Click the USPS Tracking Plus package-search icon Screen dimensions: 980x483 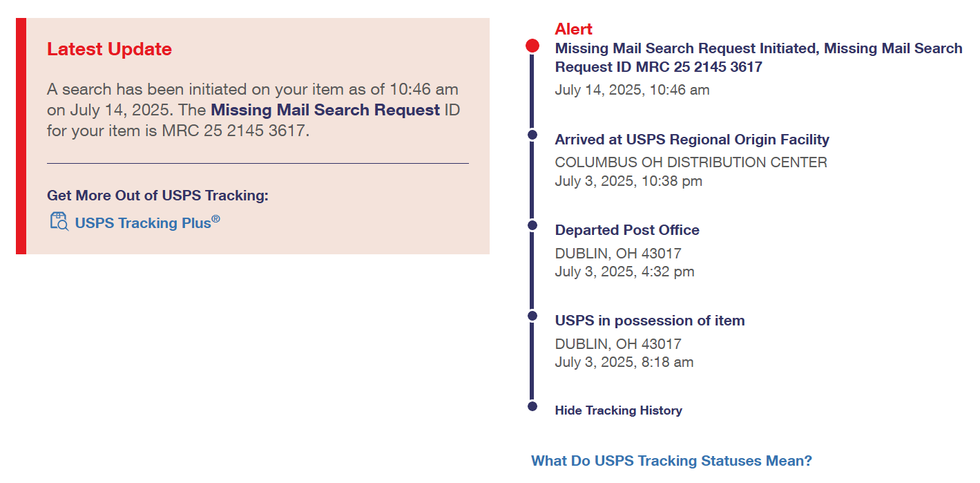[x=59, y=222]
